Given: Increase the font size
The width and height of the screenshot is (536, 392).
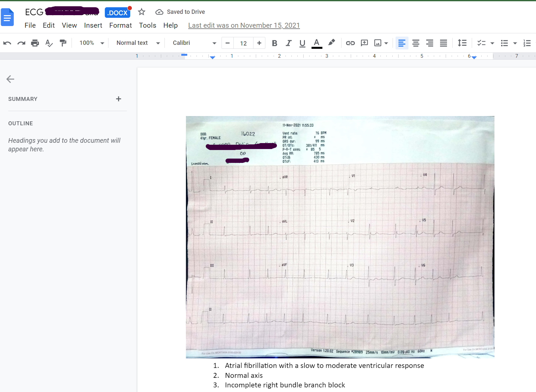Looking at the screenshot, I should point(259,43).
